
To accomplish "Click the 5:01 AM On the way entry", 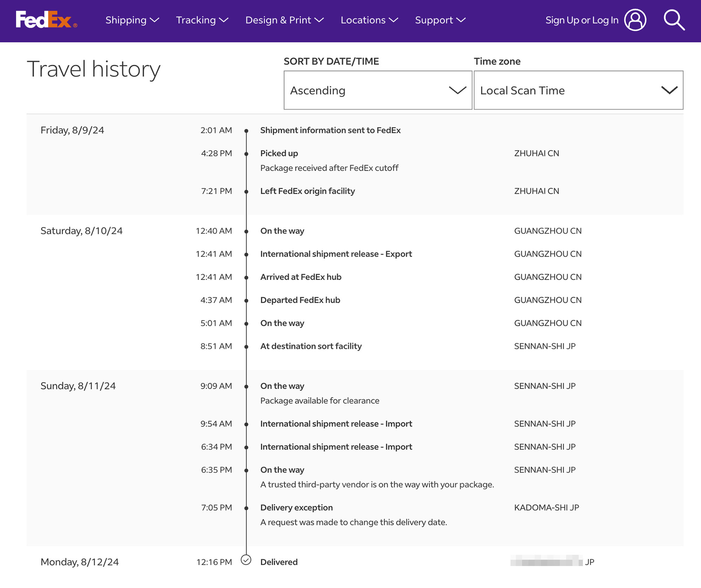I will [x=282, y=323].
